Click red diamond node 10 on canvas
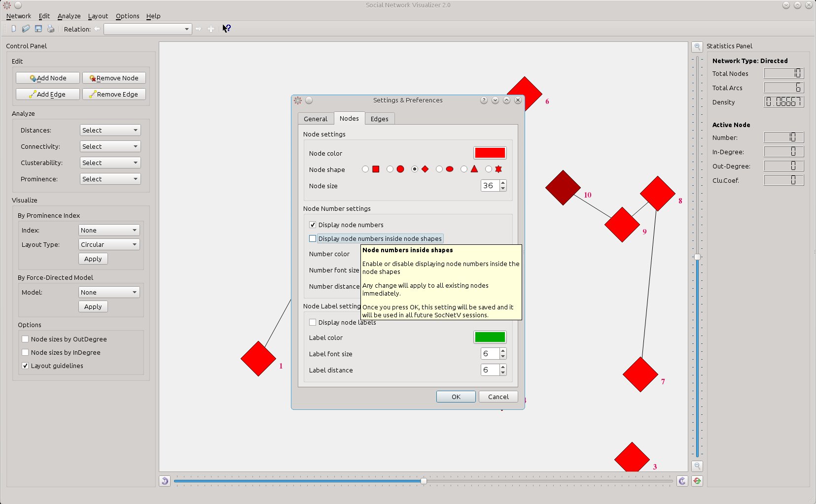 pyautogui.click(x=563, y=188)
